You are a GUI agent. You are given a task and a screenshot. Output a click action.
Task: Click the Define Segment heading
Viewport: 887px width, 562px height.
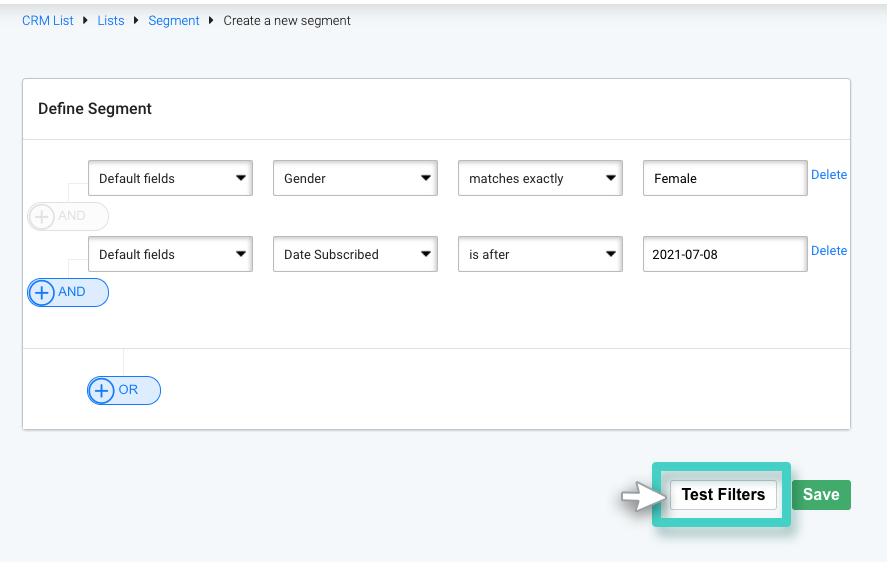pos(95,109)
